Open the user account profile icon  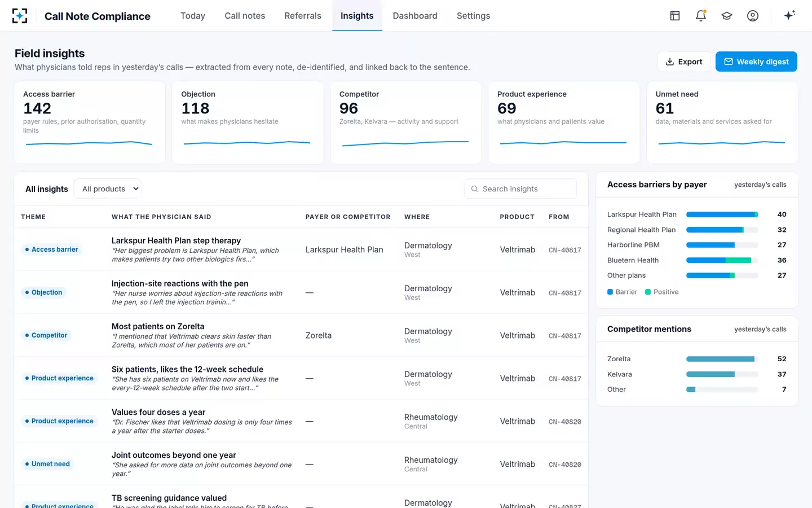coord(753,16)
